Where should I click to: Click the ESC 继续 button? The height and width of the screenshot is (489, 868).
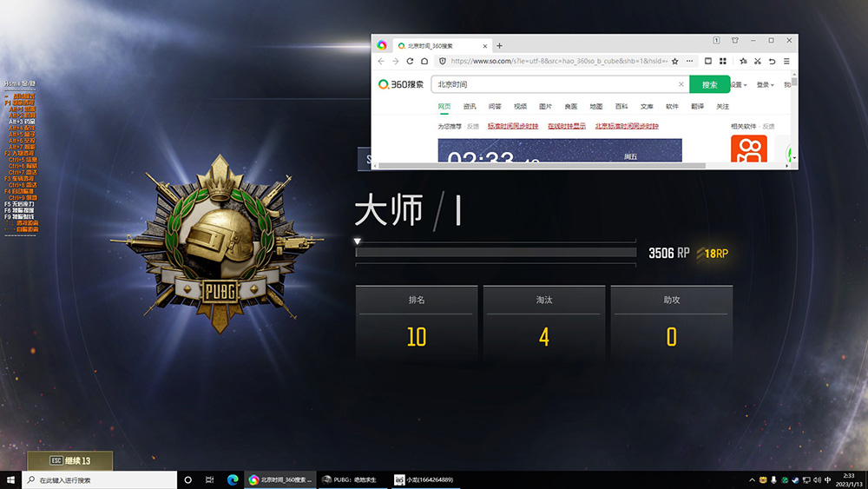(x=69, y=460)
